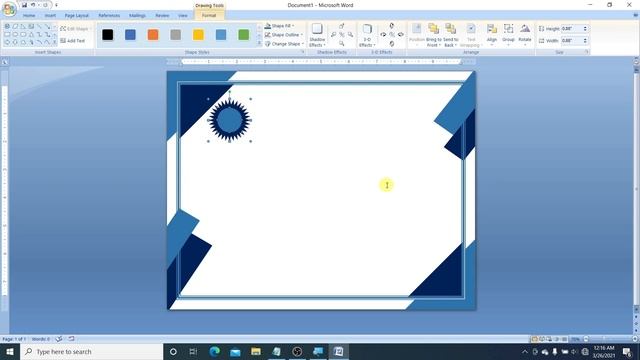The width and height of the screenshot is (640, 360).
Task: Toggle shadow on/off in Shadow Effects
Action: tap(342, 35)
